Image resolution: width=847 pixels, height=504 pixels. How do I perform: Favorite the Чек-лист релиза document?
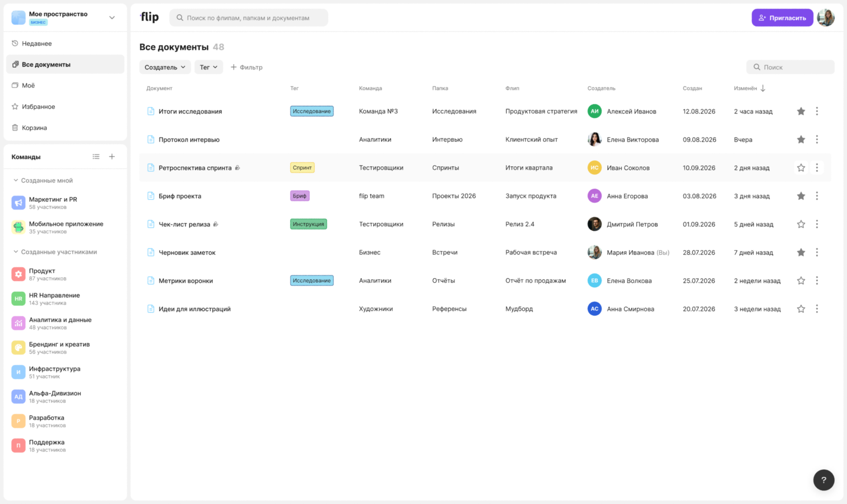pyautogui.click(x=801, y=224)
